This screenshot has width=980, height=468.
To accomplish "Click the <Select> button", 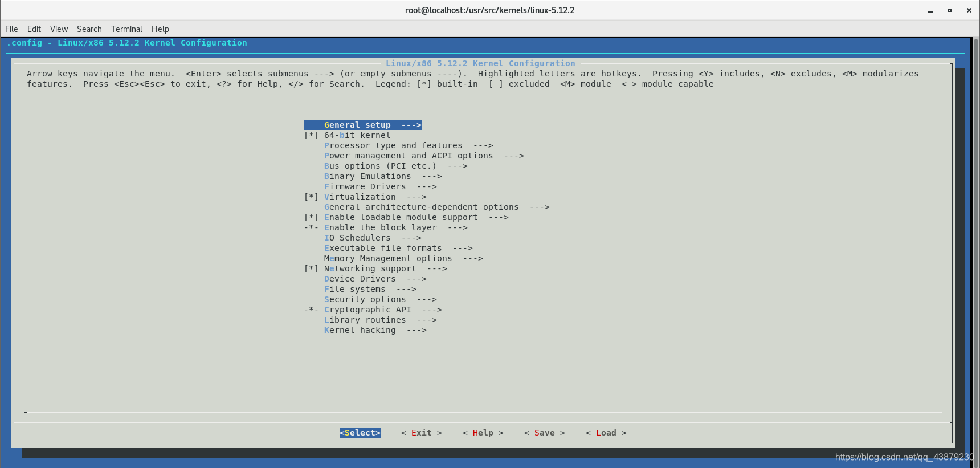I will tap(360, 433).
